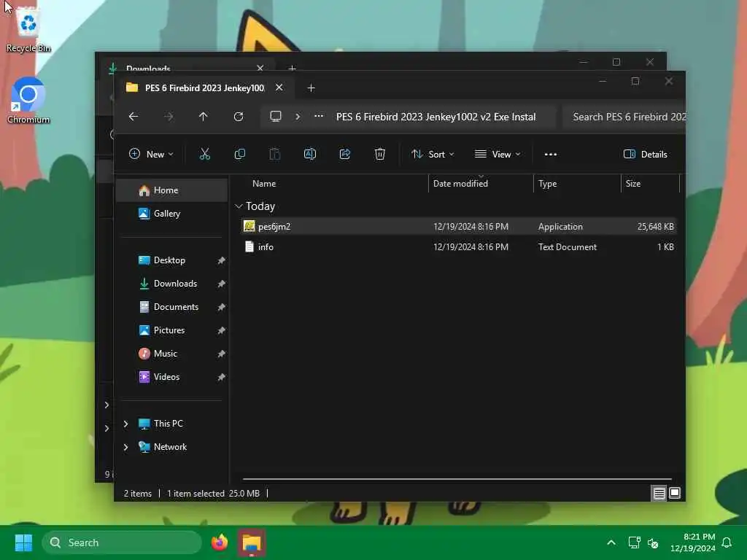Unpin Pictures via its pin icon
The height and width of the screenshot is (560, 747).
tap(221, 330)
